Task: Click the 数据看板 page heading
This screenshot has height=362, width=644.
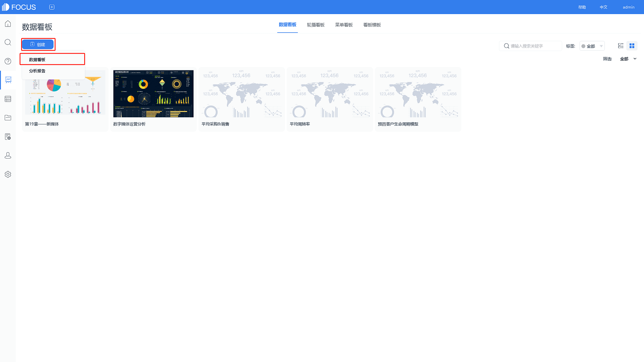Action: click(x=37, y=27)
